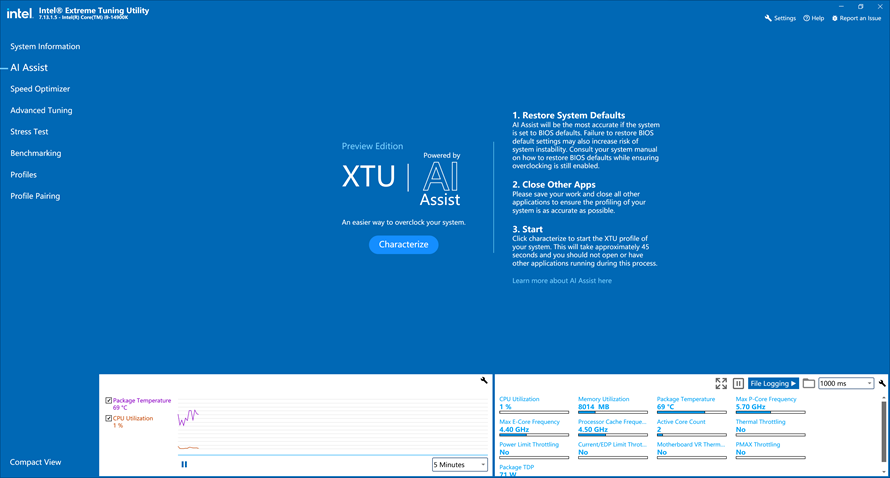
Task: Click the monitor panel scroll-up arrow
Action: 883,398
